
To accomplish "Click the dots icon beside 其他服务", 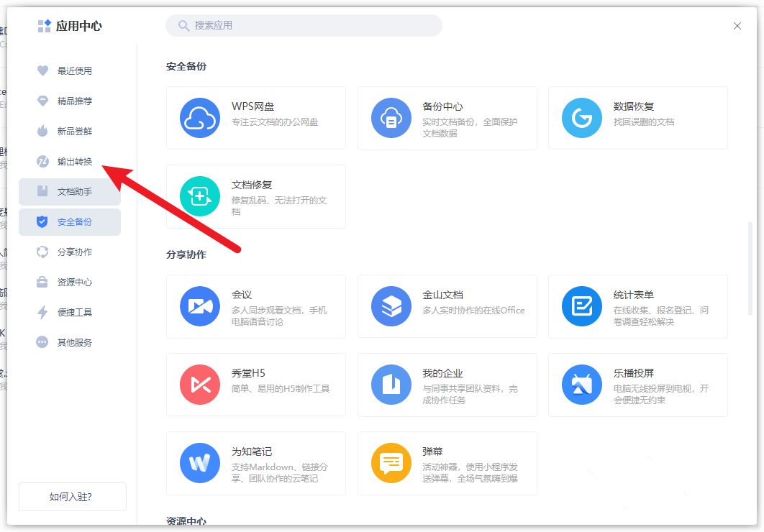I will (x=42, y=342).
